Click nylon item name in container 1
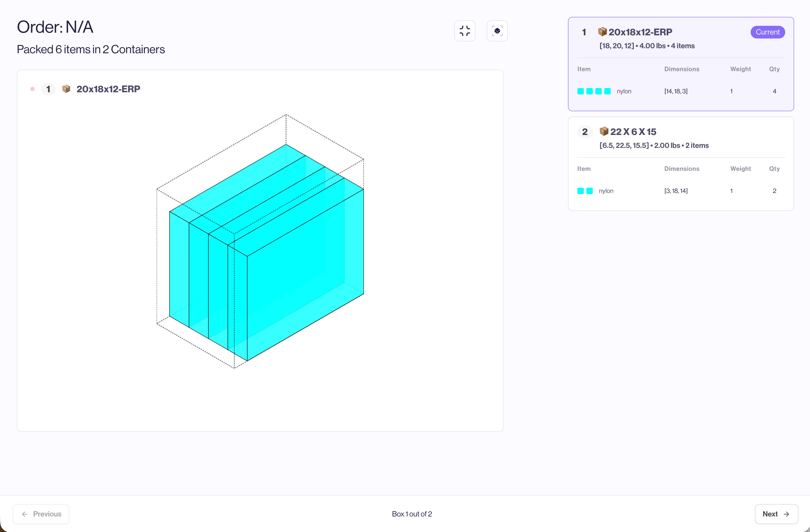 [624, 91]
